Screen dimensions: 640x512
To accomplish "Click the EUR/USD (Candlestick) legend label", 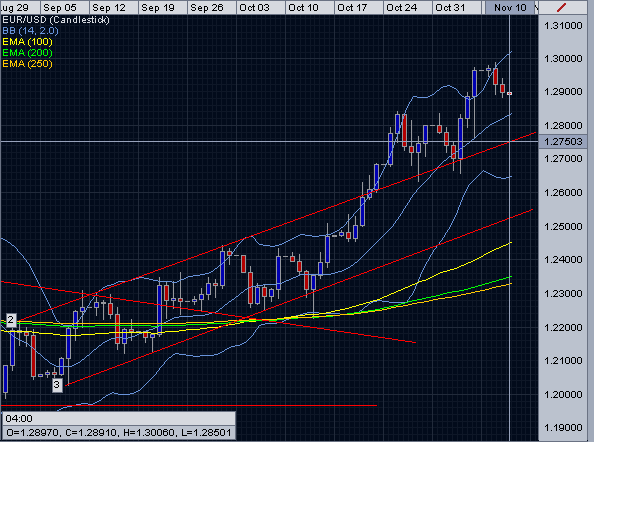I will click(x=56, y=20).
